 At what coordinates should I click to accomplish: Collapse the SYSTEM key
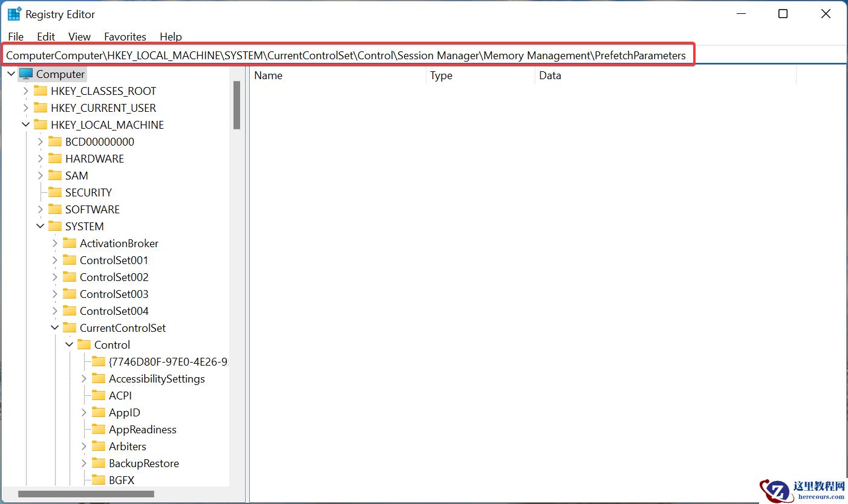tap(40, 226)
